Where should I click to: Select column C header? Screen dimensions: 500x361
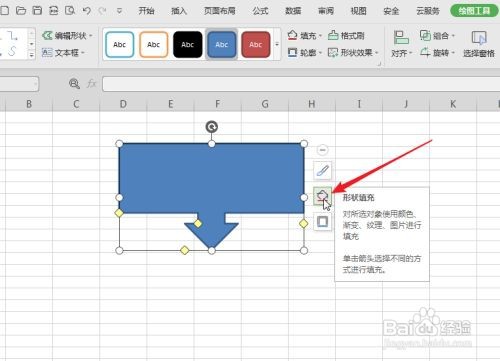(76, 104)
